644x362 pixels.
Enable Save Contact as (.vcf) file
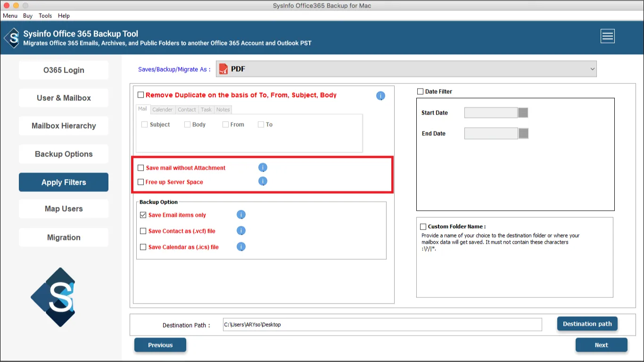[143, 231]
